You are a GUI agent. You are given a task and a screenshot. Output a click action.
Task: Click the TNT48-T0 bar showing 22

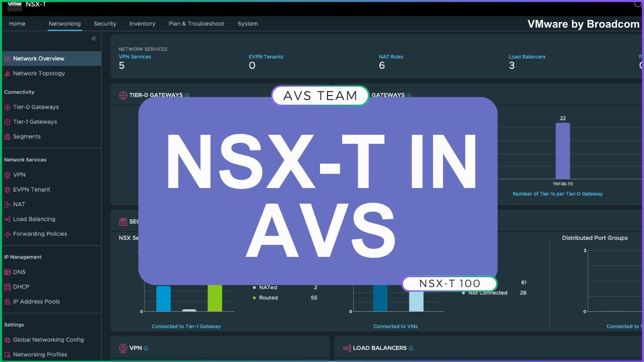(562, 151)
